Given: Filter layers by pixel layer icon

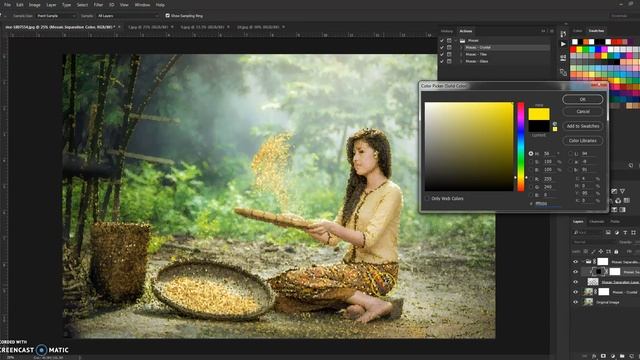Looking at the screenshot, I should [x=608, y=232].
